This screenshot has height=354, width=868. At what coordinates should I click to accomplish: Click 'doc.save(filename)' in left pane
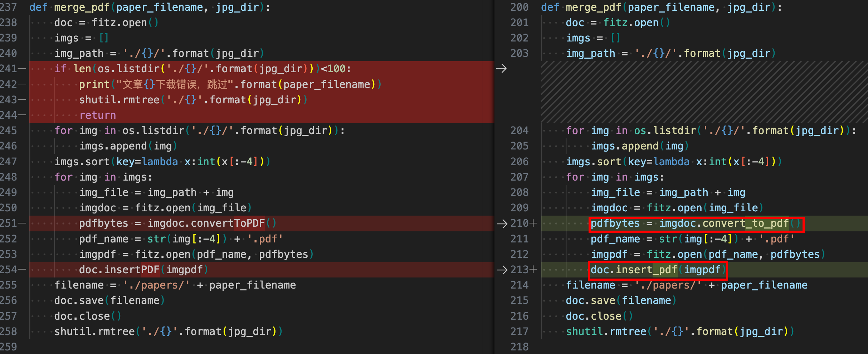tap(109, 300)
